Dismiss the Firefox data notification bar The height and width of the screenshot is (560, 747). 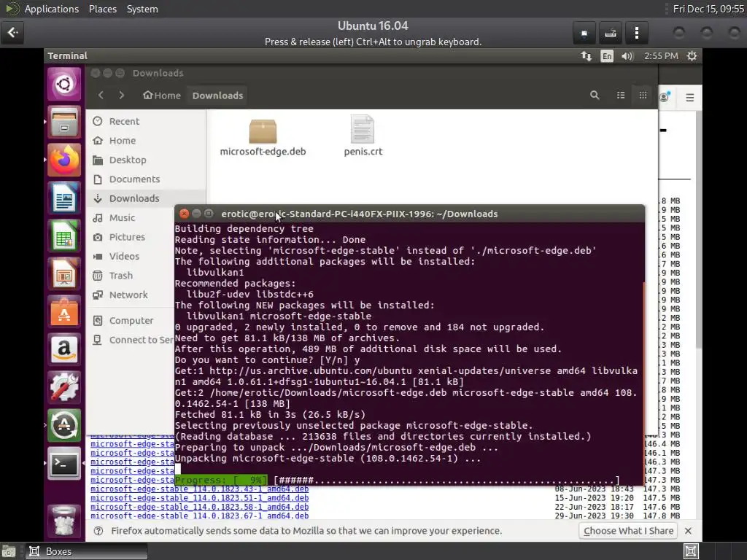tap(688, 531)
